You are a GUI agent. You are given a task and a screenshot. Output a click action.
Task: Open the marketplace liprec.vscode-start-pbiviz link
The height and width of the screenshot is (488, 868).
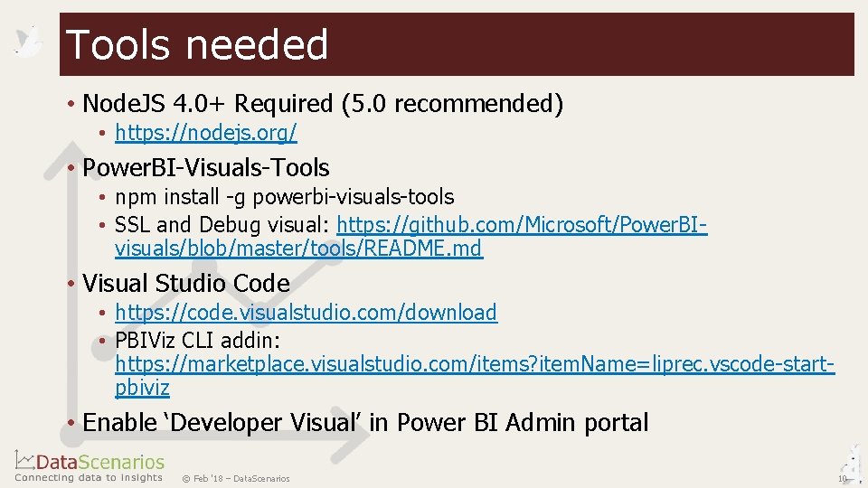475,376
